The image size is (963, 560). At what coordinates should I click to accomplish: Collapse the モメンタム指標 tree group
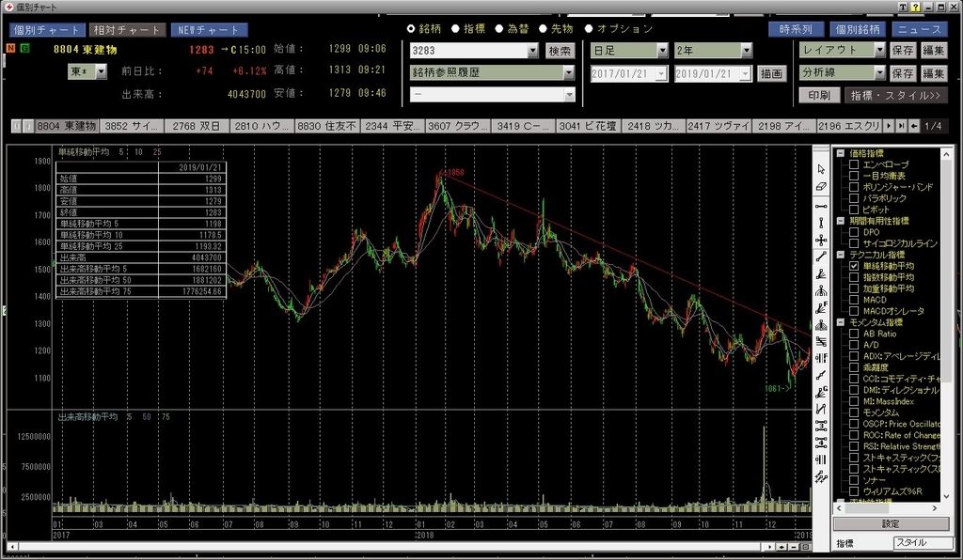click(x=841, y=322)
